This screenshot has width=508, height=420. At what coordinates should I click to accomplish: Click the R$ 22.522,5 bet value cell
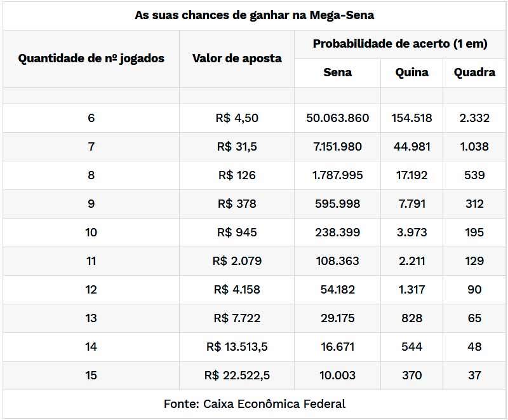[x=237, y=376]
